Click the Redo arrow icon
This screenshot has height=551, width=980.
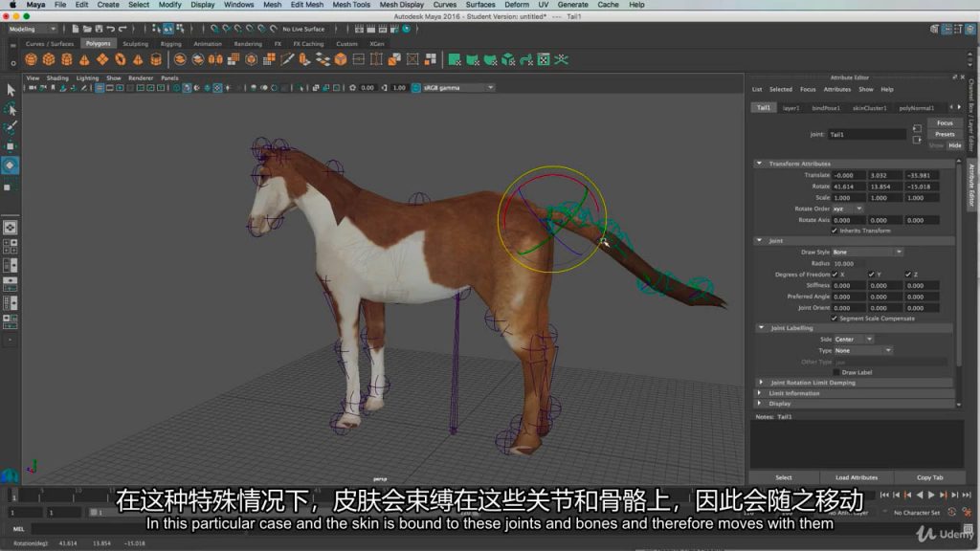coord(122,29)
